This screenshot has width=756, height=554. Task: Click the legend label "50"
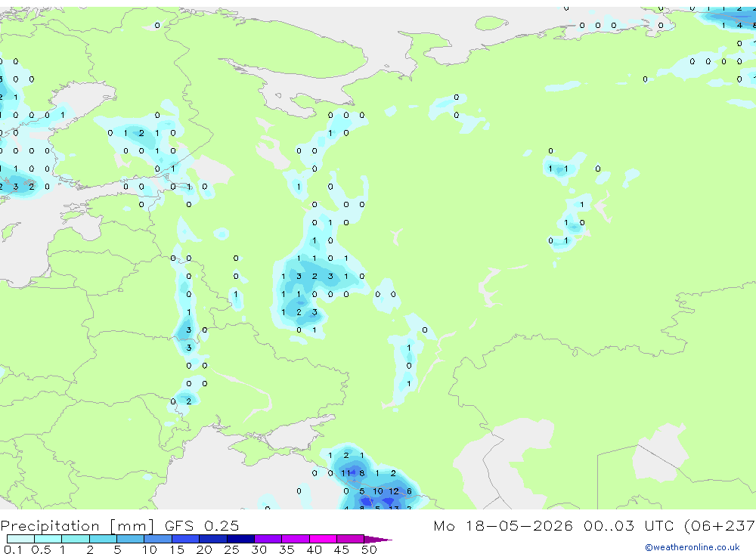(x=369, y=549)
